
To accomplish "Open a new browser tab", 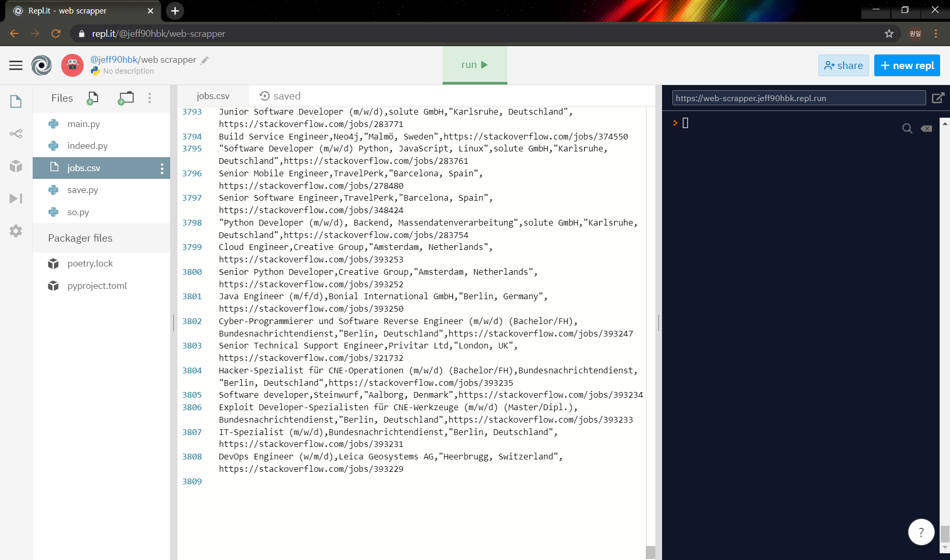I will tap(175, 11).
